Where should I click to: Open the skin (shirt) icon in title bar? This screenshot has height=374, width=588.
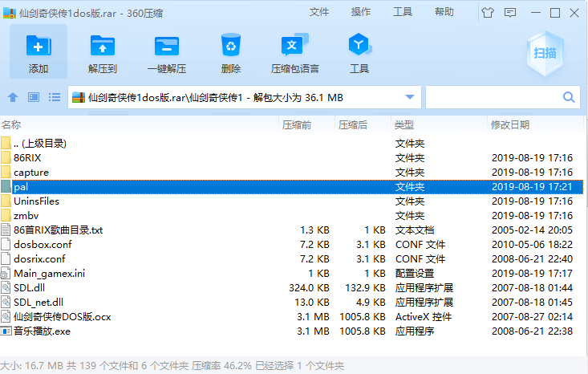click(x=487, y=12)
